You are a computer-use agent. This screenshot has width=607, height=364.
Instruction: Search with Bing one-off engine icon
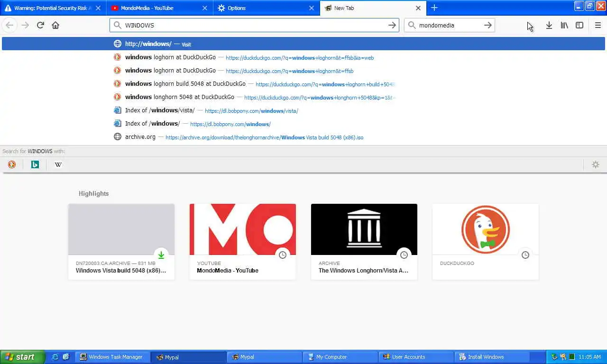[x=35, y=164]
